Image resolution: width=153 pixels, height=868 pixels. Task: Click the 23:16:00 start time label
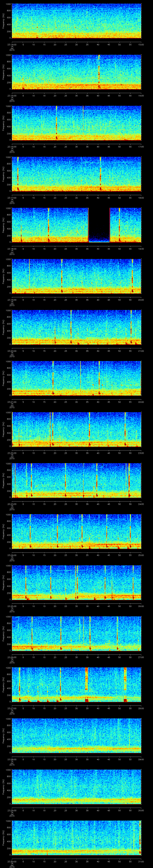coord(12,147)
